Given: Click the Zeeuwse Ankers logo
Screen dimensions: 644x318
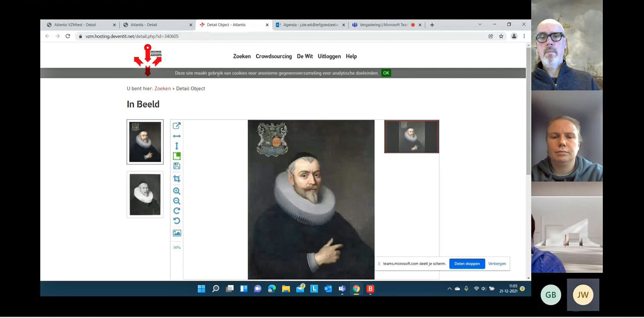Looking at the screenshot, I should pos(148,60).
